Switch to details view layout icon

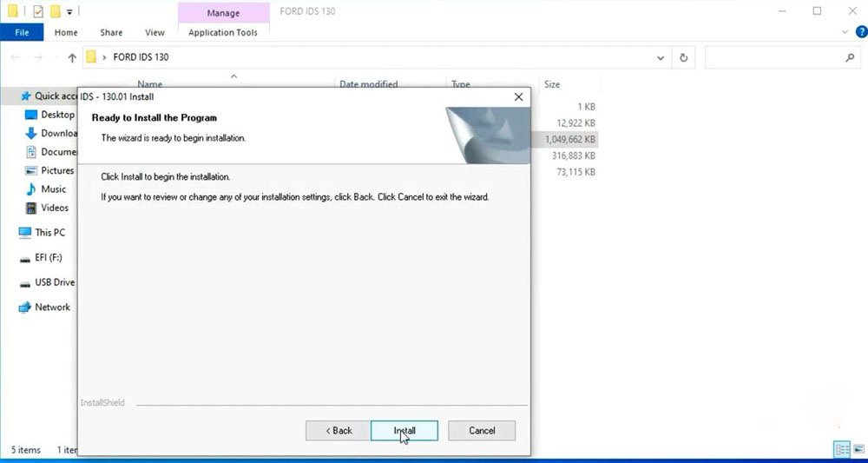click(842, 449)
